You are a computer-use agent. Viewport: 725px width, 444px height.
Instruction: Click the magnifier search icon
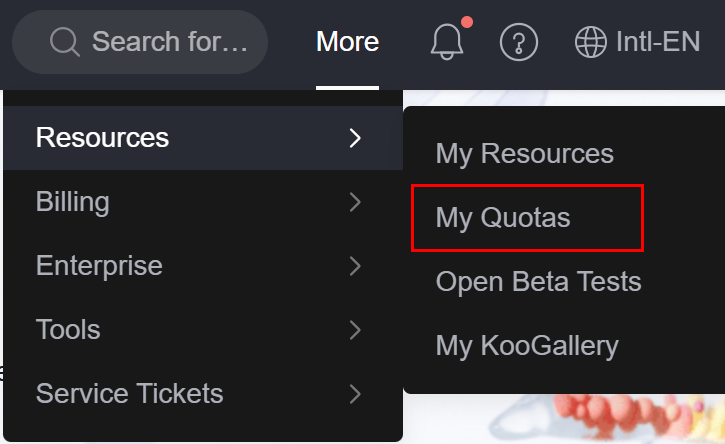coord(64,42)
